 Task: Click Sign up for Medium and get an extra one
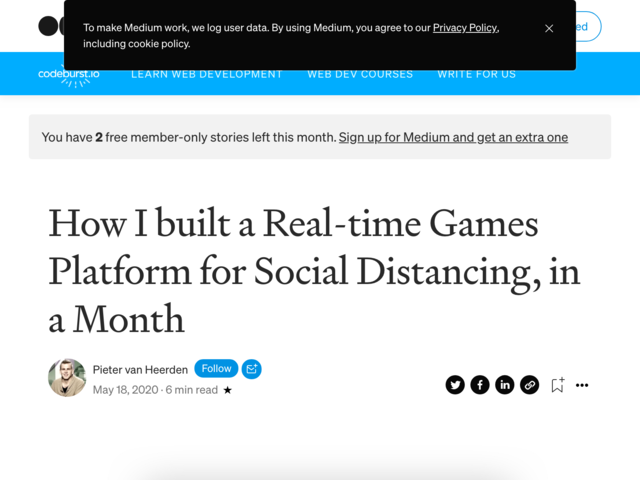(453, 137)
